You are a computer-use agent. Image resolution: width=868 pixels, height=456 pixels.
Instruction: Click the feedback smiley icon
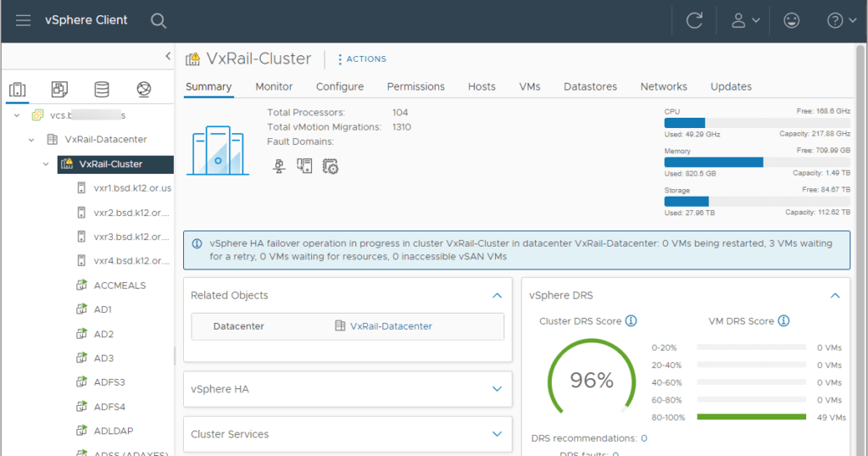point(791,21)
